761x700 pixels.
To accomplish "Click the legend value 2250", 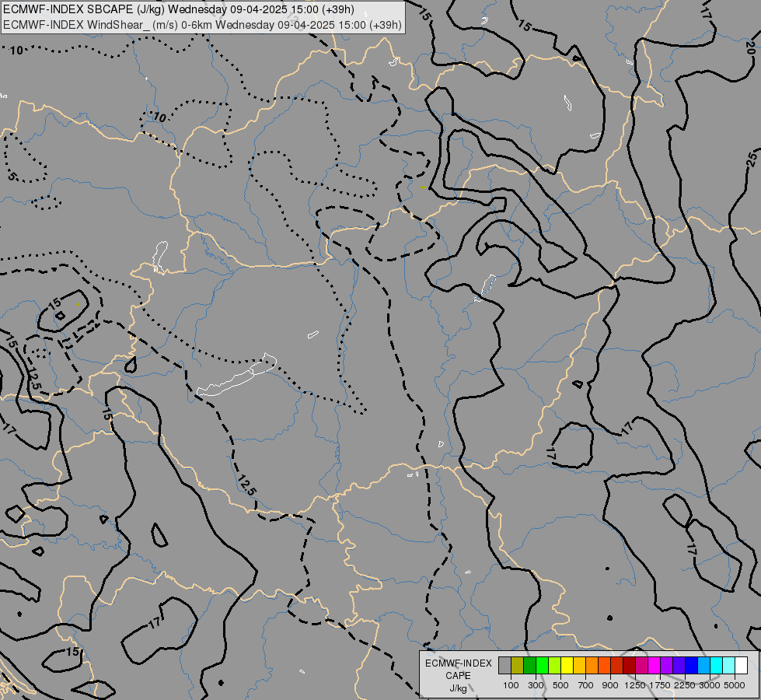I will pyautogui.click(x=685, y=685).
